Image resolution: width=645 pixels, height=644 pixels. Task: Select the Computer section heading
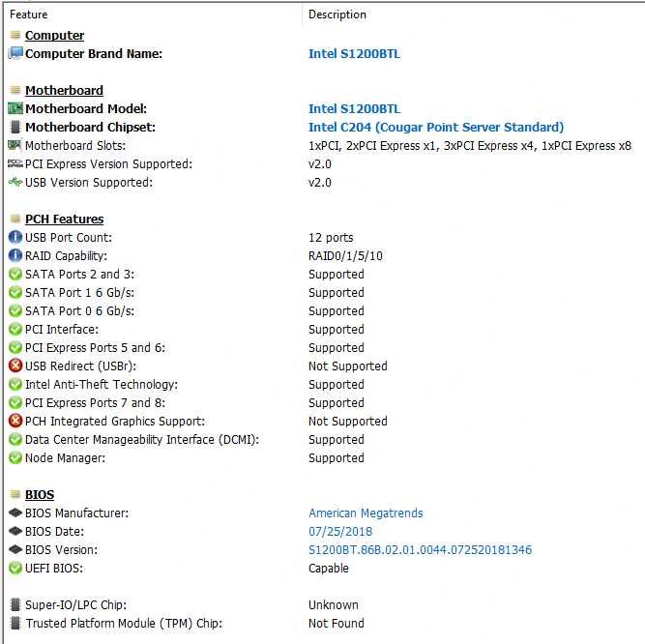[55, 36]
